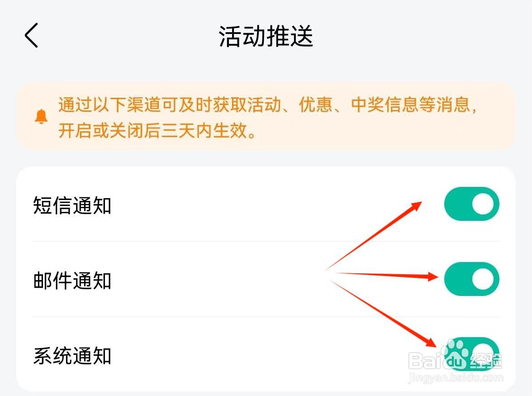532x396 pixels.
Task: Click the 活动推送 page title
Action: coord(266,36)
